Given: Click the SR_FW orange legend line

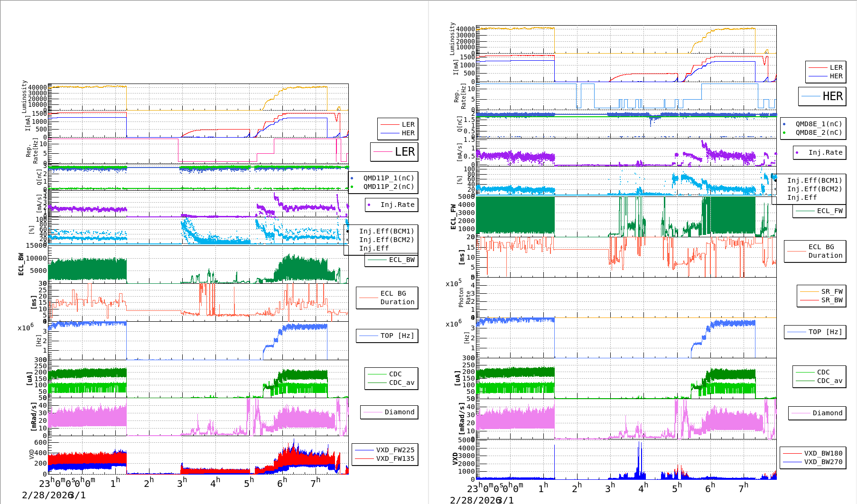Looking at the screenshot, I should pos(809,292).
